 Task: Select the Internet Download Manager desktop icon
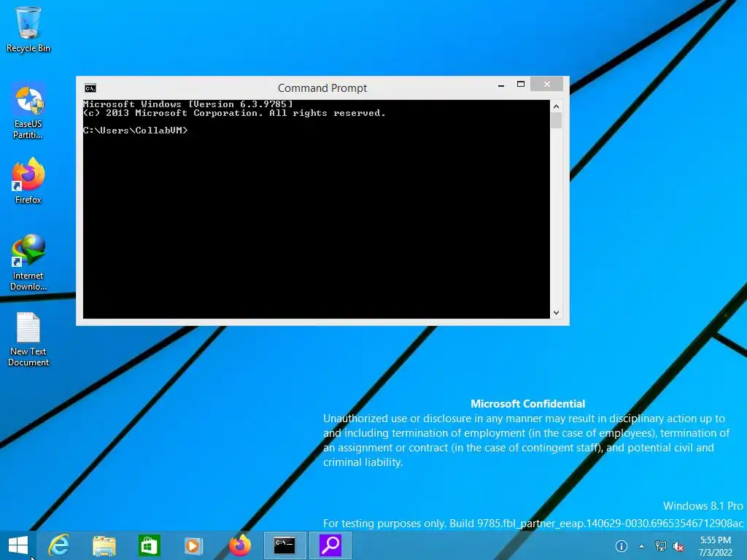point(28,262)
